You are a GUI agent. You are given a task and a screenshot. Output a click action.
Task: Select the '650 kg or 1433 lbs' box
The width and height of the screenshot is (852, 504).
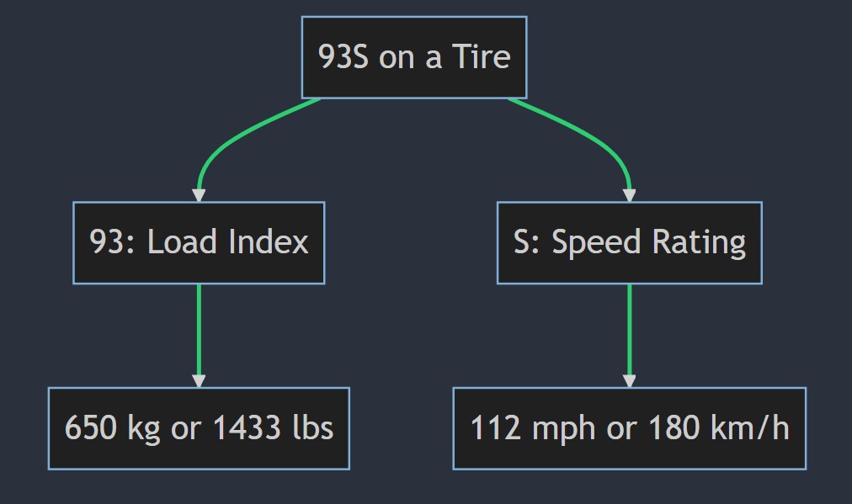point(199,428)
